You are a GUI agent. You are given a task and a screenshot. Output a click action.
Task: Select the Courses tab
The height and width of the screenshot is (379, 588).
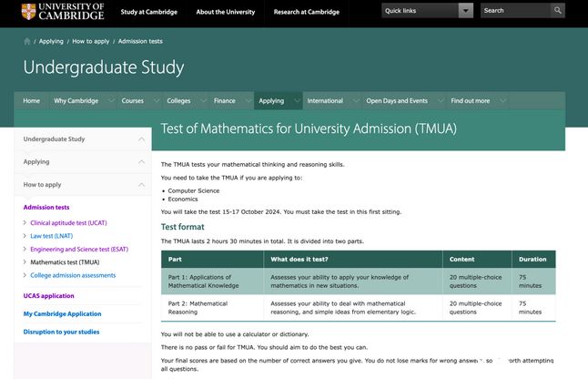[132, 100]
